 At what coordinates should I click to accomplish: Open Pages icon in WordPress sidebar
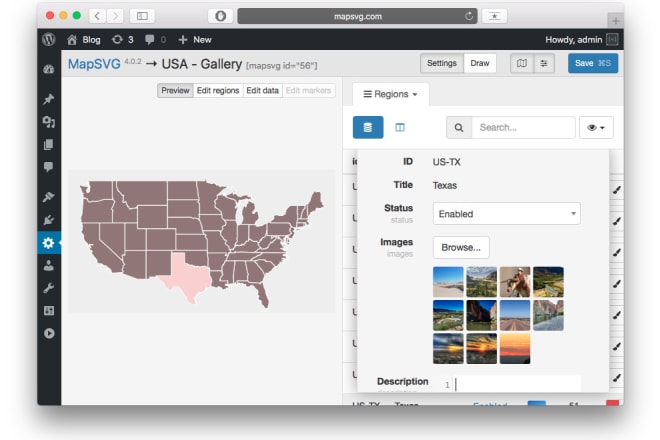click(49, 144)
